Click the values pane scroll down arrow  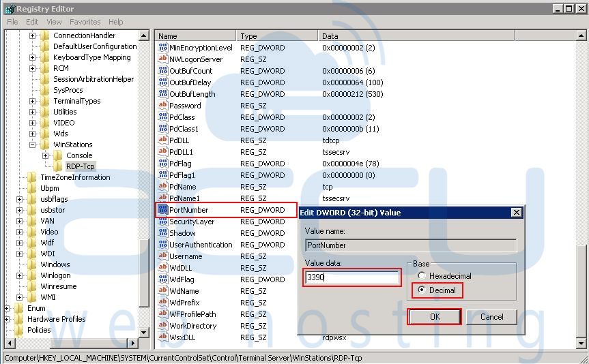click(581, 343)
